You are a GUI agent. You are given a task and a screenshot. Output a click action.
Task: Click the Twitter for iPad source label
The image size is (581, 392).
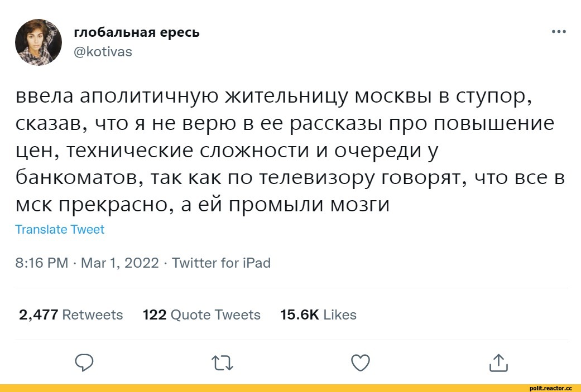click(221, 263)
